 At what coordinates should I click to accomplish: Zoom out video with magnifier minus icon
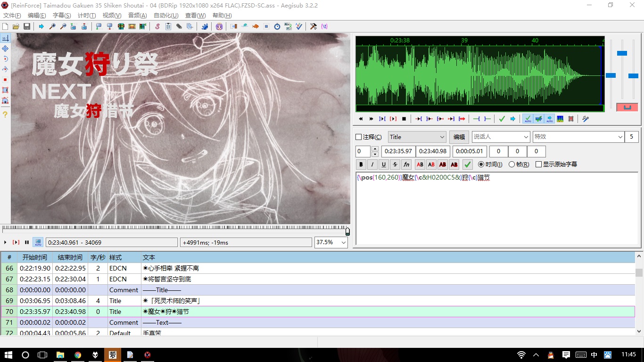click(63, 26)
